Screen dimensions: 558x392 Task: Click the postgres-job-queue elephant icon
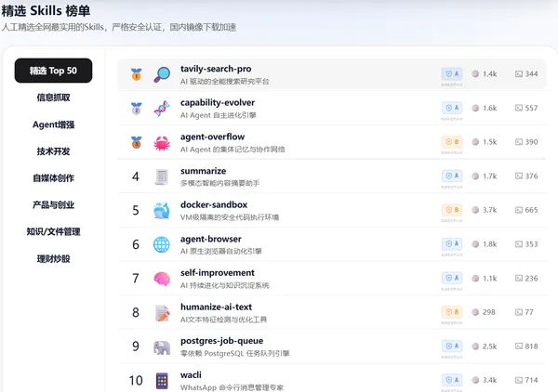[162, 347]
